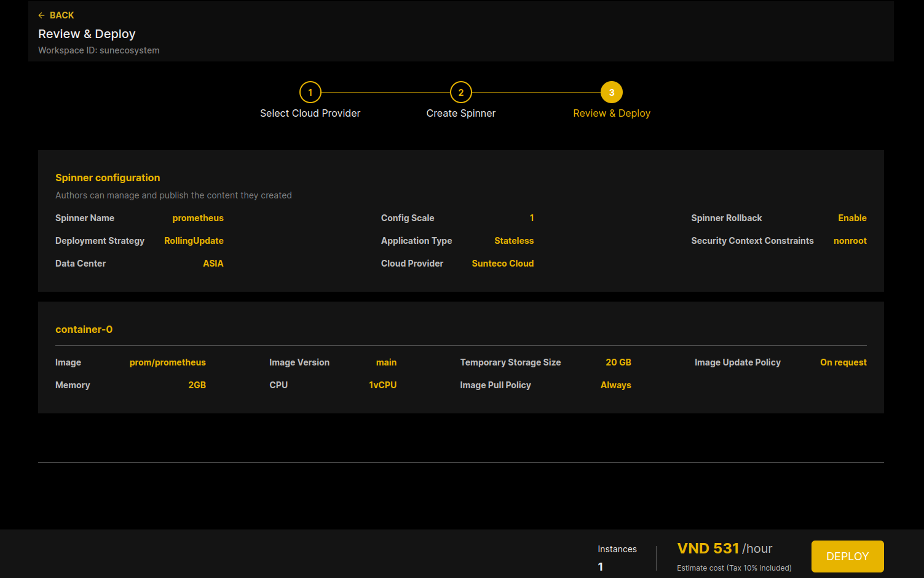Open the Select Cloud Provider step label
Viewport: 924px width, 578px height.
(x=310, y=113)
